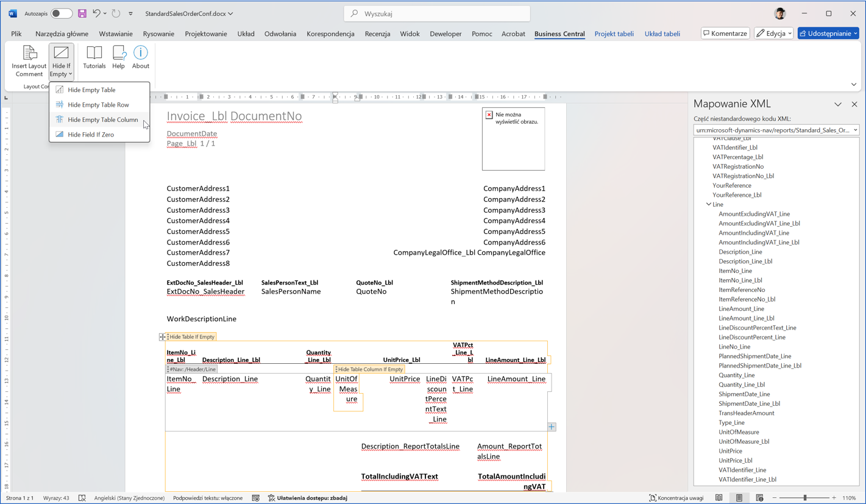
Task: Switch to Read Mode view icon
Action: coord(719,498)
